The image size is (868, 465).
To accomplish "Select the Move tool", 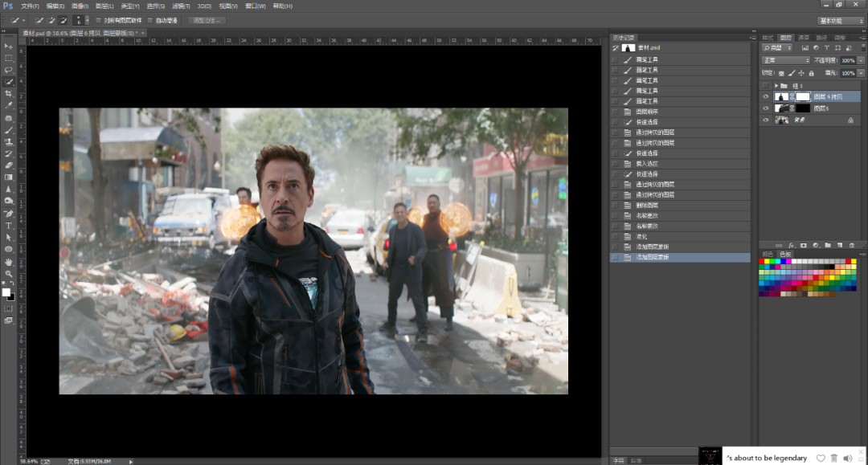I will pyautogui.click(x=9, y=47).
